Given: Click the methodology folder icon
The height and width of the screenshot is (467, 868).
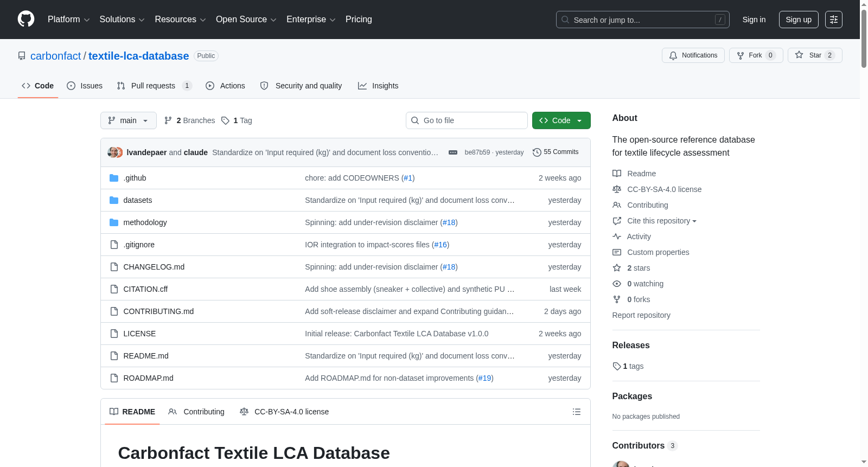Looking at the screenshot, I should click(x=114, y=222).
